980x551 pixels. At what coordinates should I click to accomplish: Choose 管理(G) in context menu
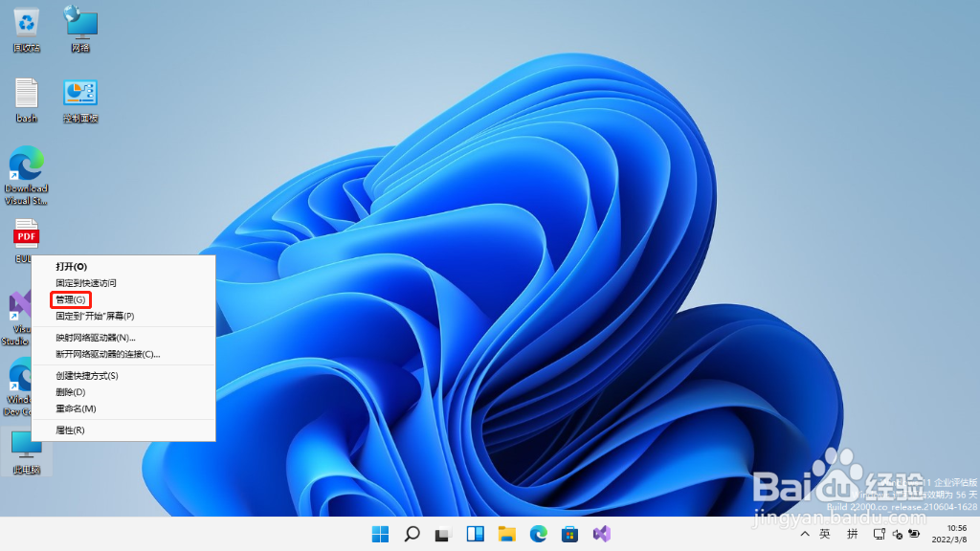click(123, 299)
